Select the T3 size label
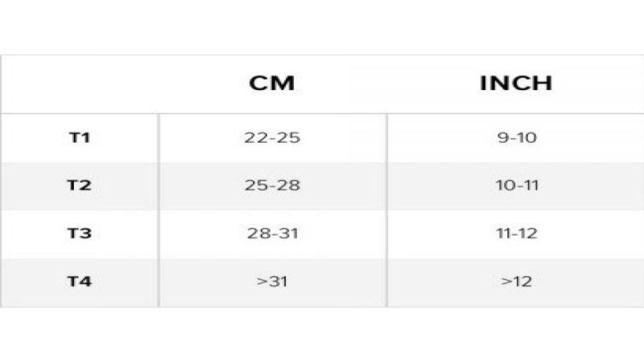 [x=79, y=233]
